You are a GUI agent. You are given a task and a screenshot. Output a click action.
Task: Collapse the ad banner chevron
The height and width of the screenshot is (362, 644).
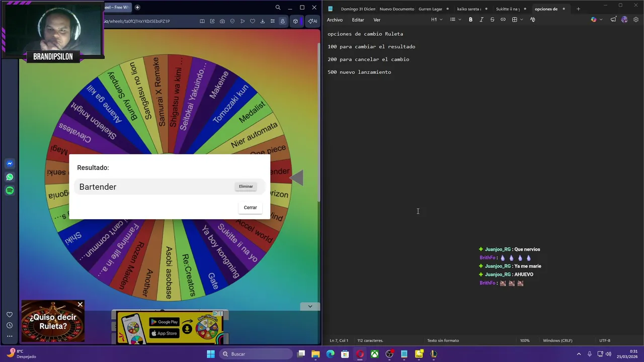pyautogui.click(x=310, y=306)
